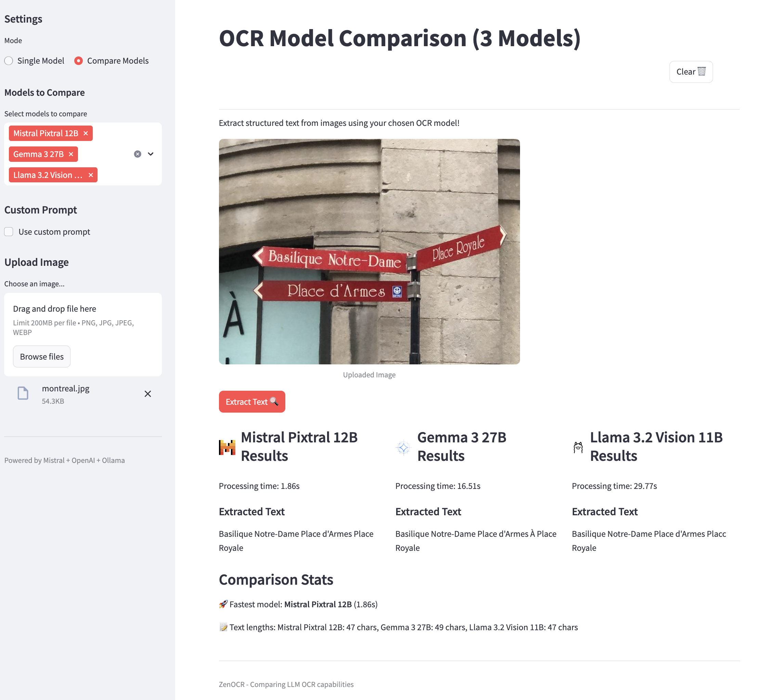Click the drag and drop upload area
Viewport: 778px width, 700px height.
pos(83,319)
